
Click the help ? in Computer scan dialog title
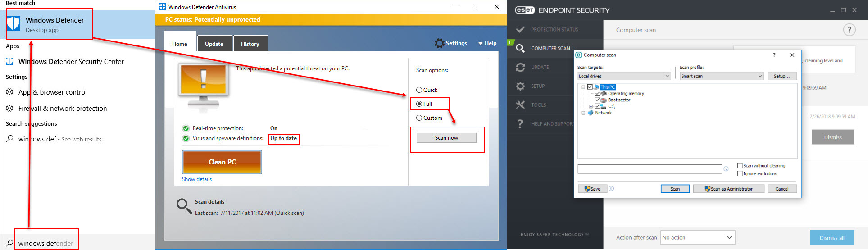tap(774, 55)
